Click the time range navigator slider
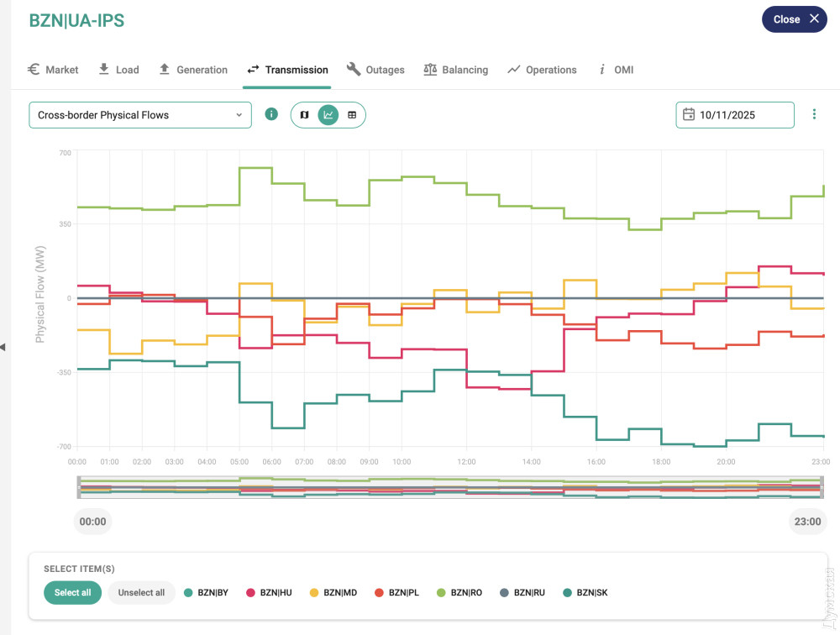 [449, 488]
